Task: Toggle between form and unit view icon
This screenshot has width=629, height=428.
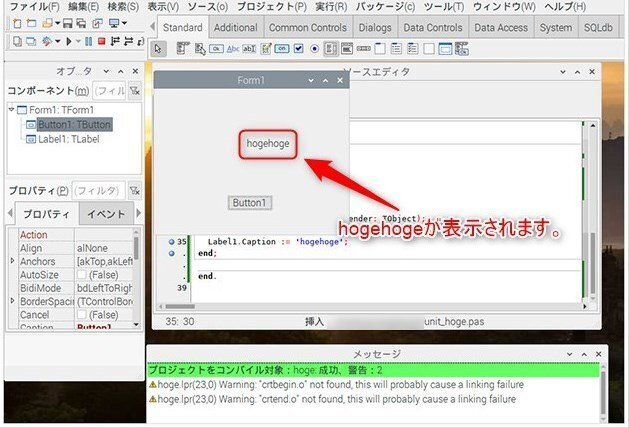Action: [97, 24]
